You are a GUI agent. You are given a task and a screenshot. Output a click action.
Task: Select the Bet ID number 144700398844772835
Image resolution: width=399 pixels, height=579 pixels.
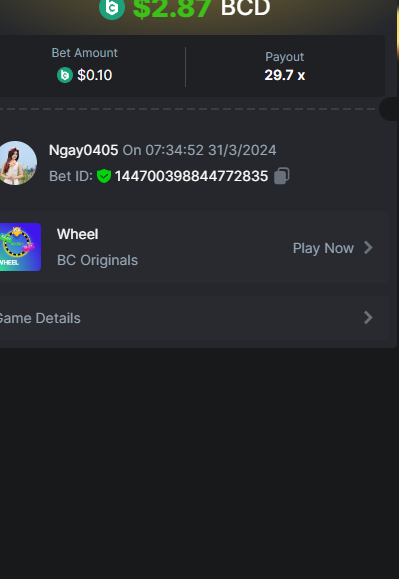click(x=192, y=176)
